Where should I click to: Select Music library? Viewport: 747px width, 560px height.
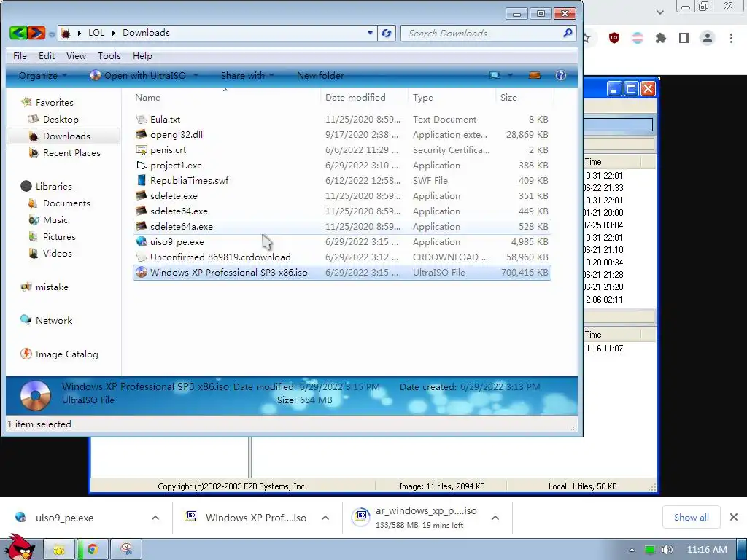[48, 219]
